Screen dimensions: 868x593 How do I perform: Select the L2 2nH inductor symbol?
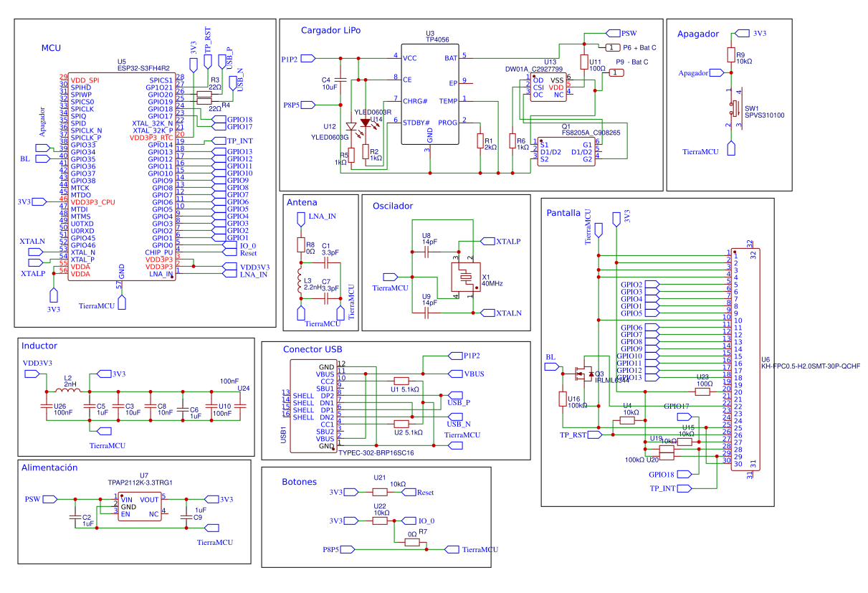70,389
